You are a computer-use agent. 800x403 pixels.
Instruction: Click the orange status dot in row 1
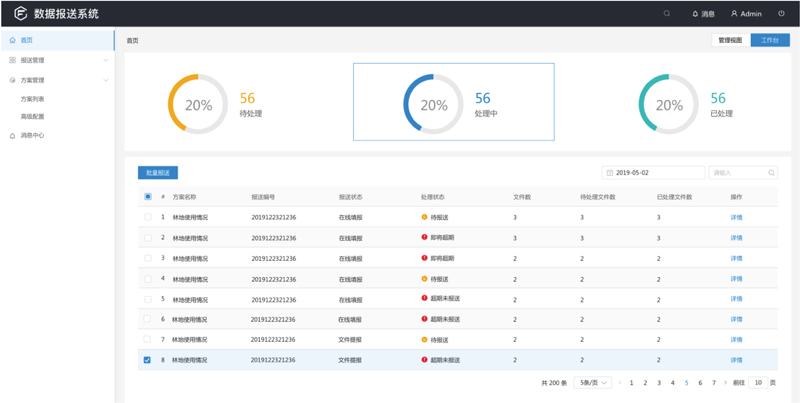click(424, 217)
